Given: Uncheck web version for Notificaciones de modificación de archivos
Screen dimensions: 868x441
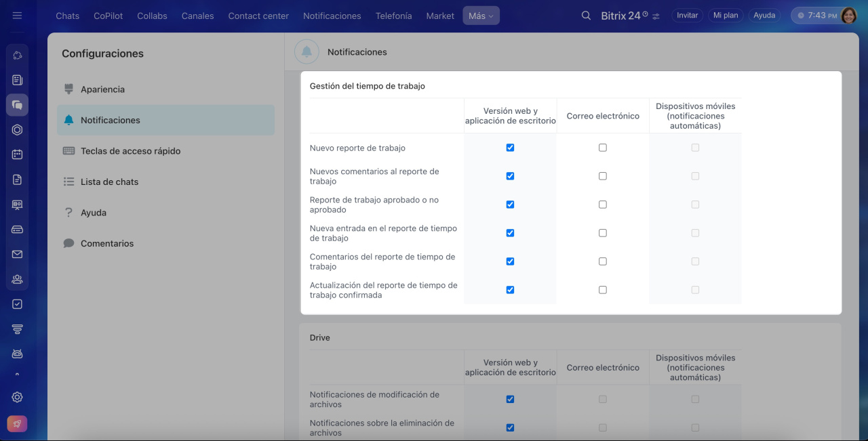Looking at the screenshot, I should pyautogui.click(x=510, y=400).
